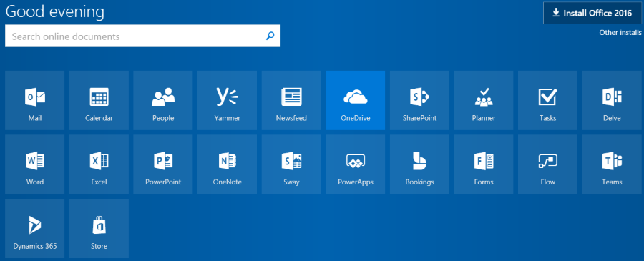Screen dimensions: 644x261
Task: Open the Other installs link
Action: pyautogui.click(x=620, y=32)
